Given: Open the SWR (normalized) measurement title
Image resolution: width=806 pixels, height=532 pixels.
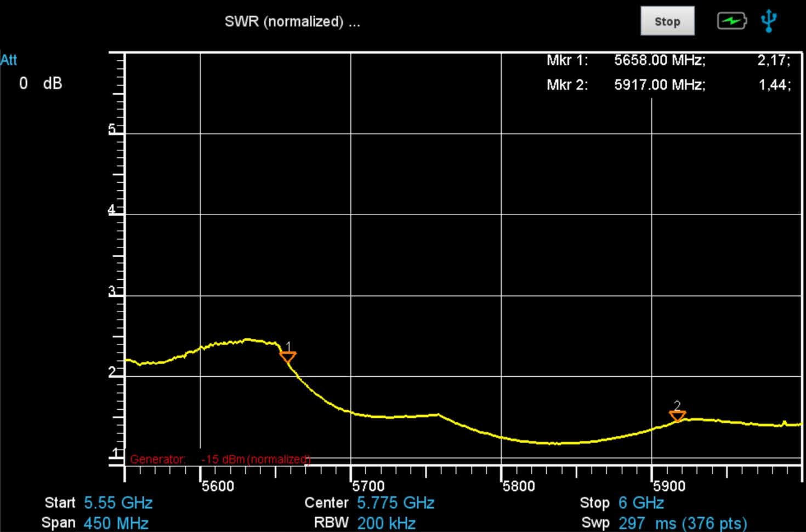Looking at the screenshot, I should tap(292, 22).
